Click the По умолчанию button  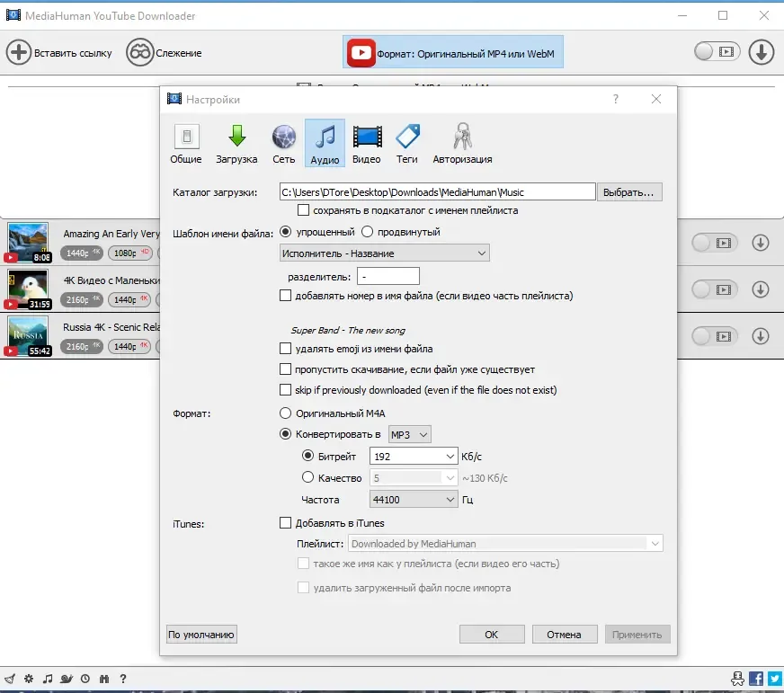coord(201,634)
